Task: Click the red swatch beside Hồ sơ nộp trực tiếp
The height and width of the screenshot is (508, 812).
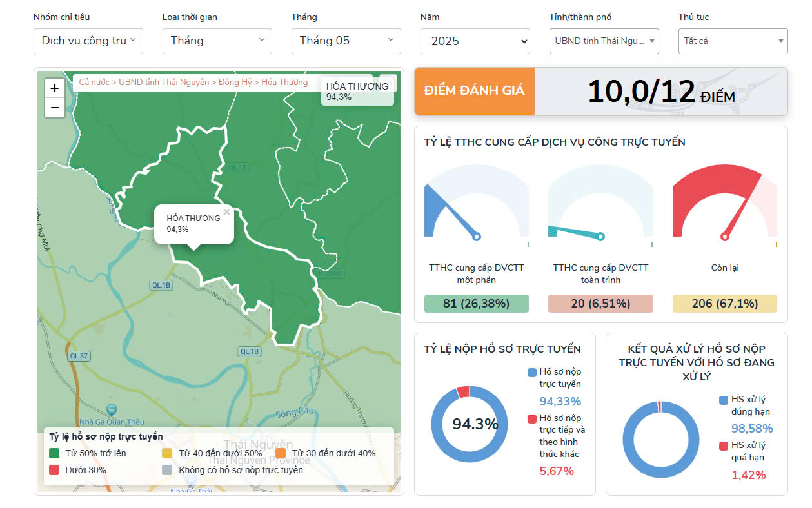Action: click(532, 418)
